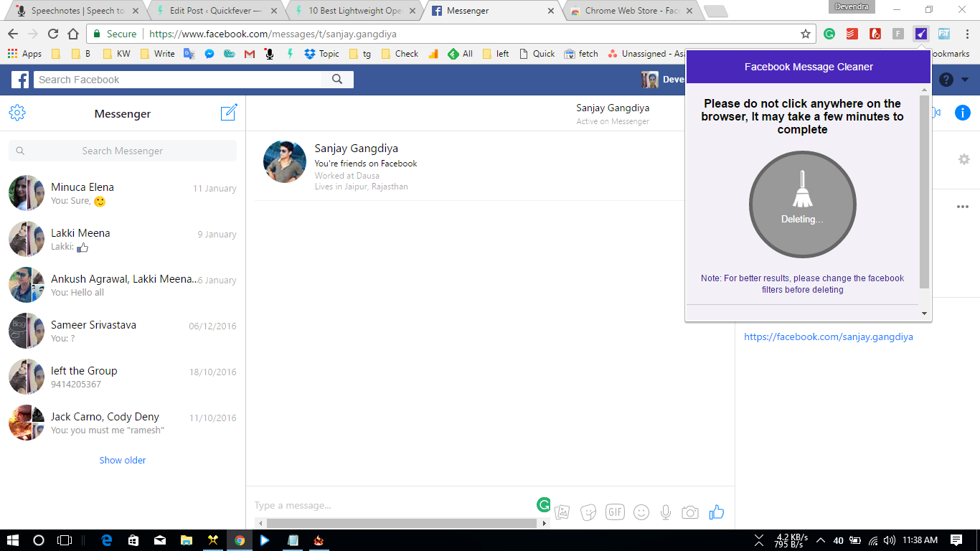The height and width of the screenshot is (551, 980).
Task: Click the FST extension icon in Chrome toolbar
Action: point(944,34)
